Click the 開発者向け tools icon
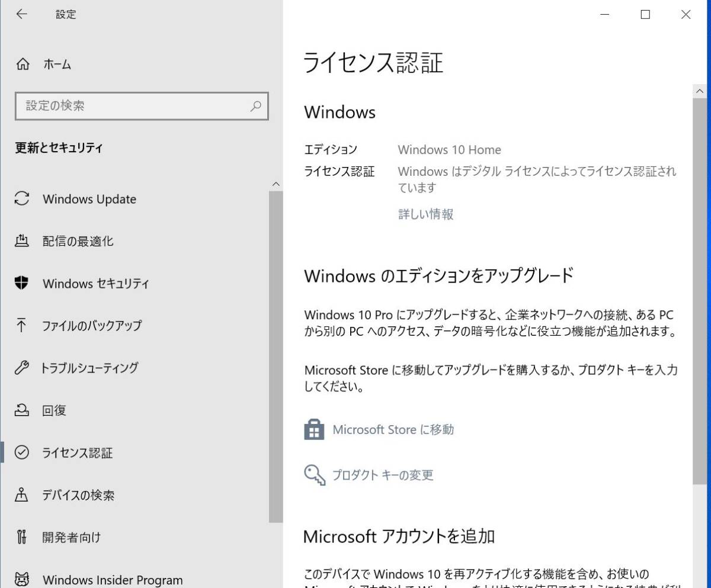This screenshot has height=588, width=711. [22, 537]
